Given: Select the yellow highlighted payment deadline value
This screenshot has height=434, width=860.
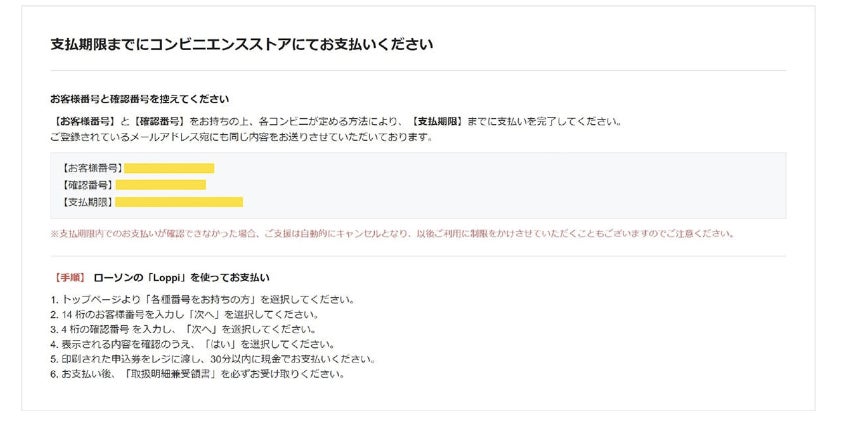Looking at the screenshot, I should [179, 202].
